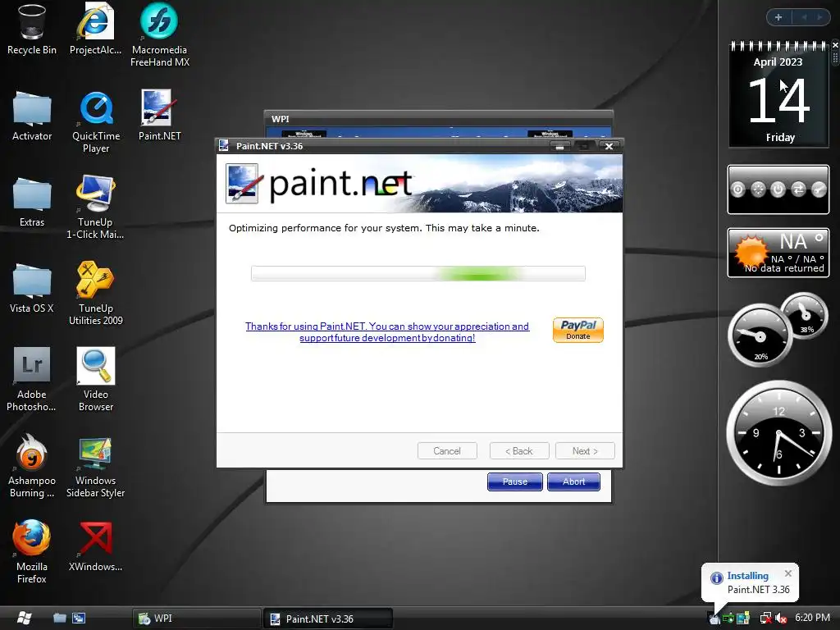Select the Adobe Photoshop Lightroom icon
The width and height of the screenshot is (840, 630).
pyautogui.click(x=32, y=379)
